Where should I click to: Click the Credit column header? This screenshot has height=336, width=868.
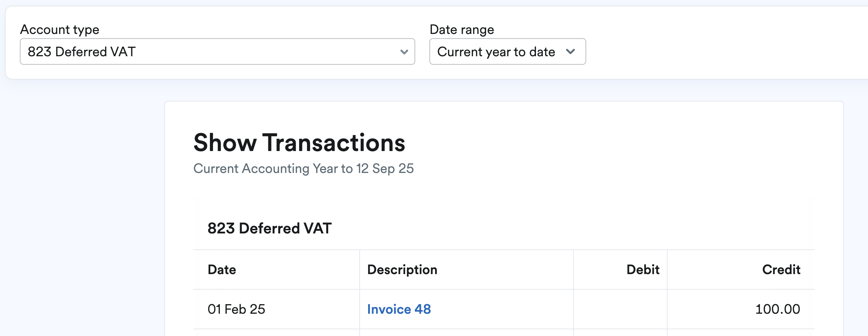click(x=781, y=270)
